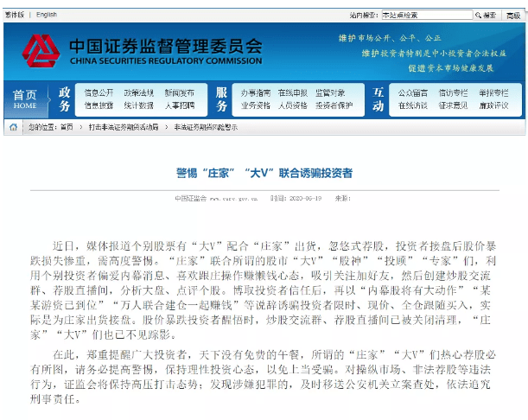The height and width of the screenshot is (420, 528).
Task: Click the house icon in the breadcrumb bar
Action: [13, 127]
